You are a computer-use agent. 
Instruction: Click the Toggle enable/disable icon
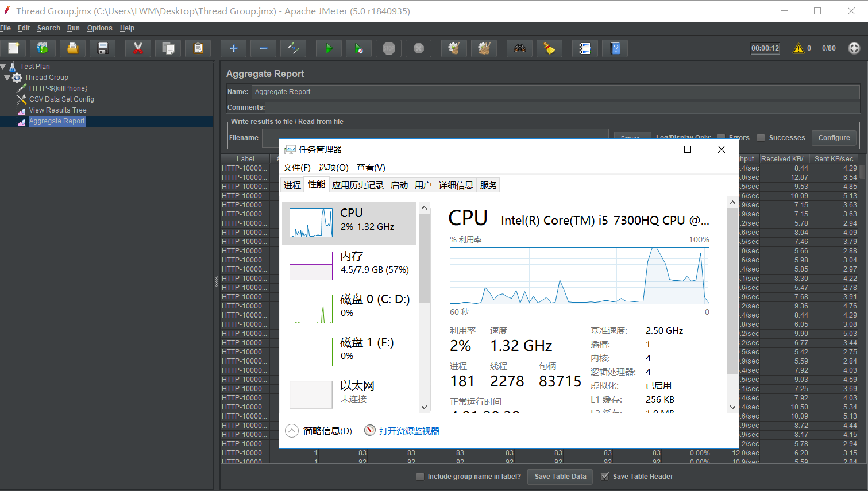[x=294, y=48]
